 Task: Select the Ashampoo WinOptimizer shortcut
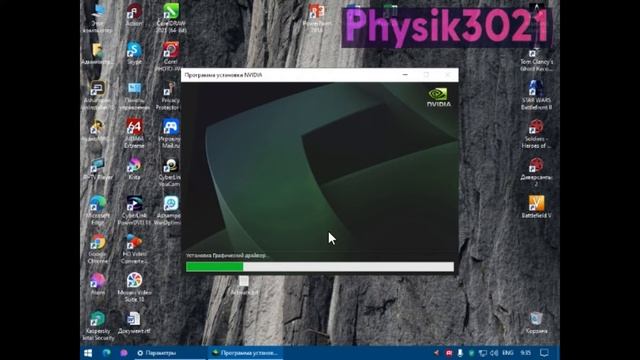(x=169, y=210)
